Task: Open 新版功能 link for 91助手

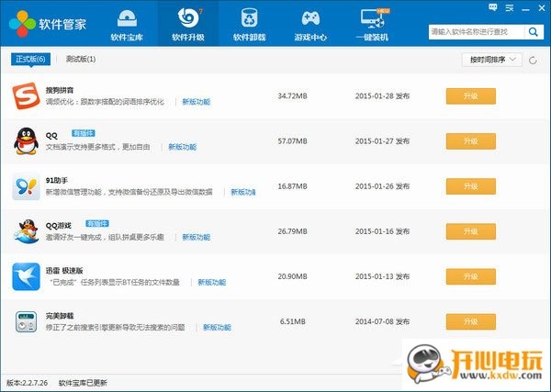Action: (243, 192)
